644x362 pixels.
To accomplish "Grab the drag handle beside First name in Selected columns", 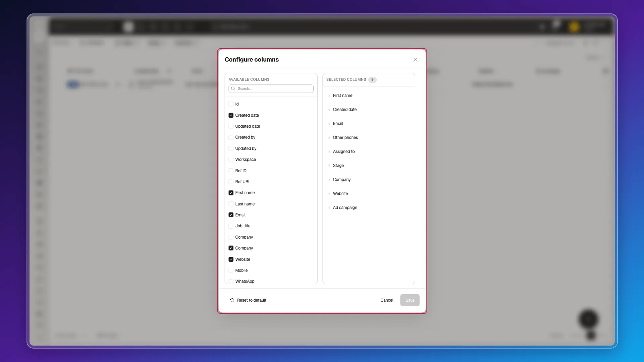I will coord(329,96).
